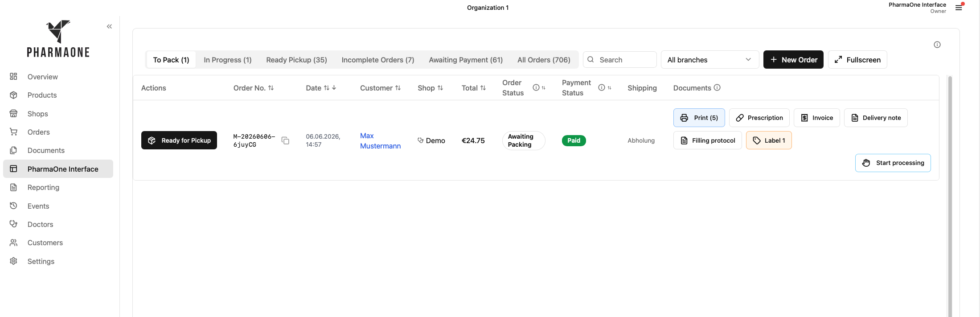Switch to the Ready Pickup (35) tab
This screenshot has width=980, height=317.
pos(296,60)
